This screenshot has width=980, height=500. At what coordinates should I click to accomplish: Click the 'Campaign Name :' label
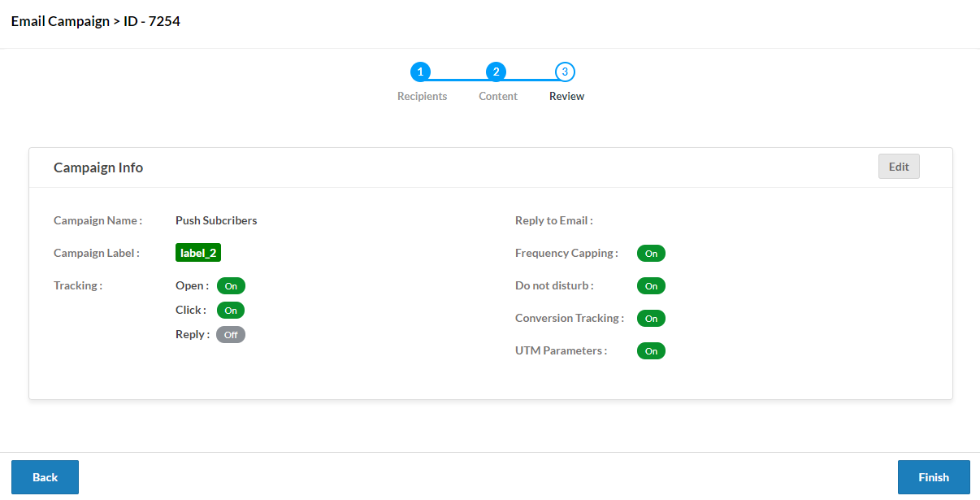click(98, 220)
